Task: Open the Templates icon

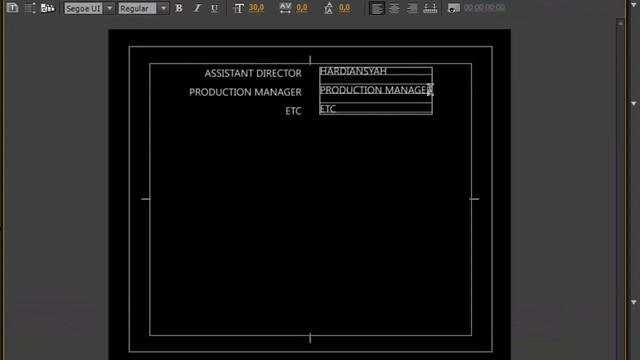Action: pyautogui.click(x=48, y=8)
